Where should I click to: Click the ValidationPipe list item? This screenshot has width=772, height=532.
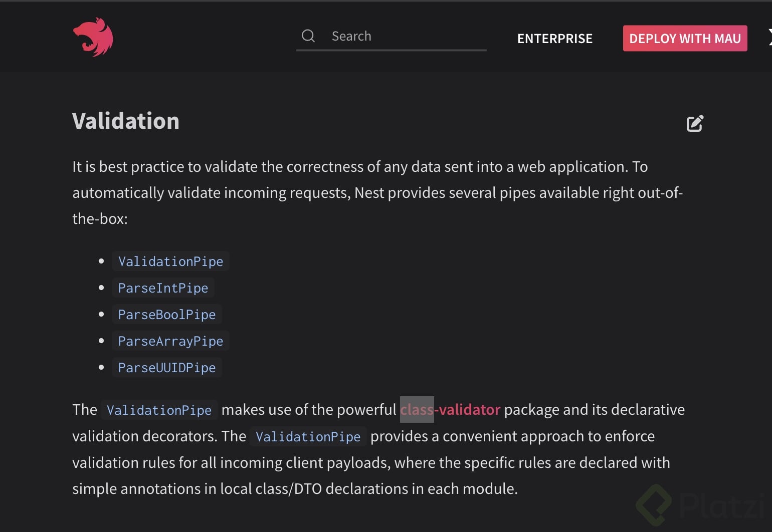(171, 261)
